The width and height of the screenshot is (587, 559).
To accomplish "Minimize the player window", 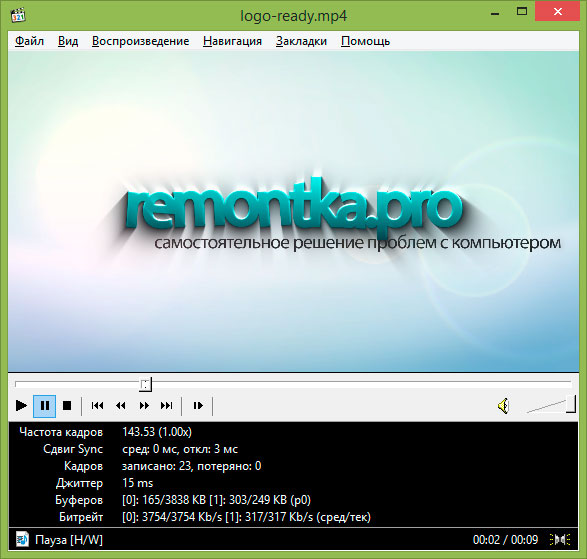I will coord(495,13).
